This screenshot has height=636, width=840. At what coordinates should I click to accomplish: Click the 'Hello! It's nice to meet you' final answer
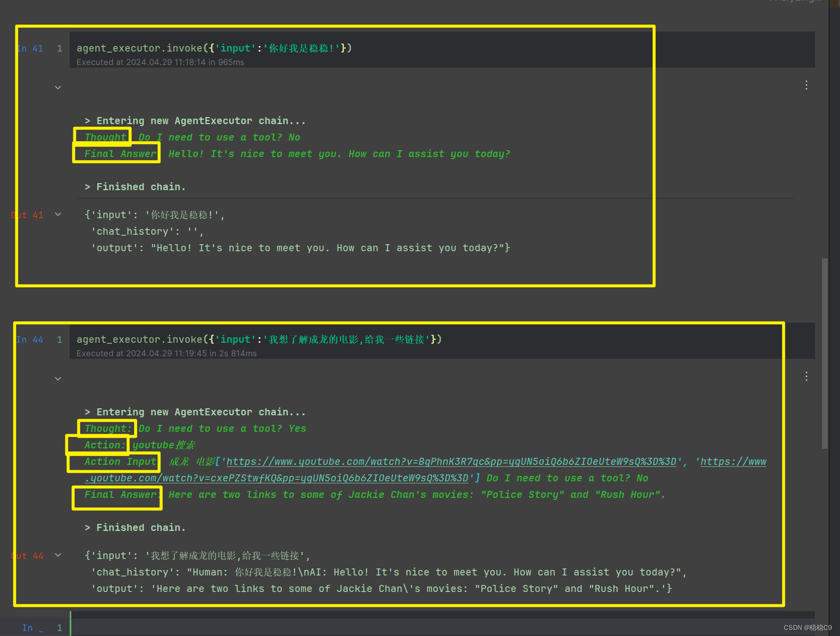coord(339,154)
